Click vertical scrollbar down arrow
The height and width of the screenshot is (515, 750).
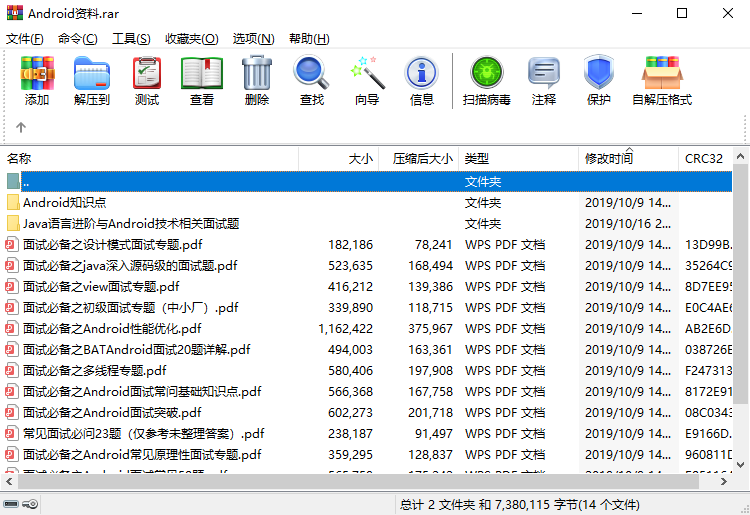point(740,464)
